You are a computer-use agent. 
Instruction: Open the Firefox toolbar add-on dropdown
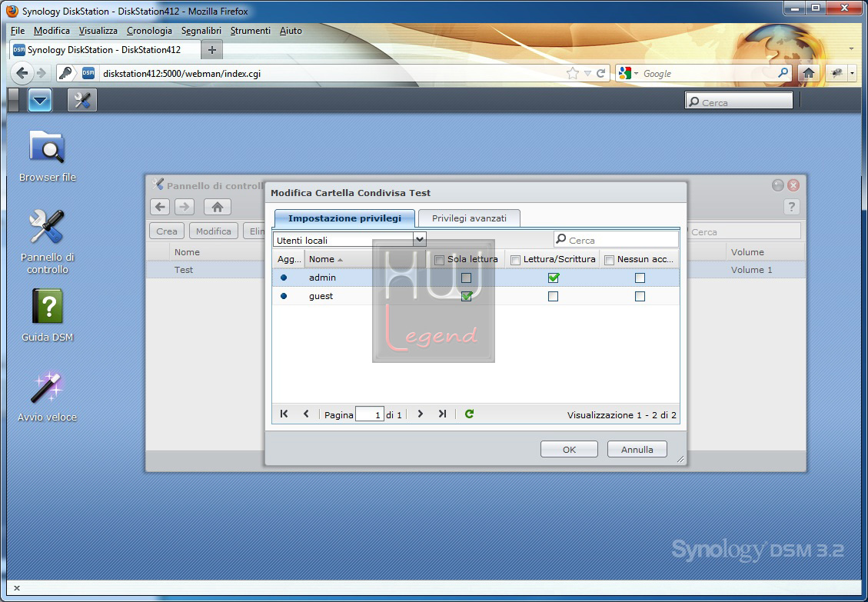[852, 73]
